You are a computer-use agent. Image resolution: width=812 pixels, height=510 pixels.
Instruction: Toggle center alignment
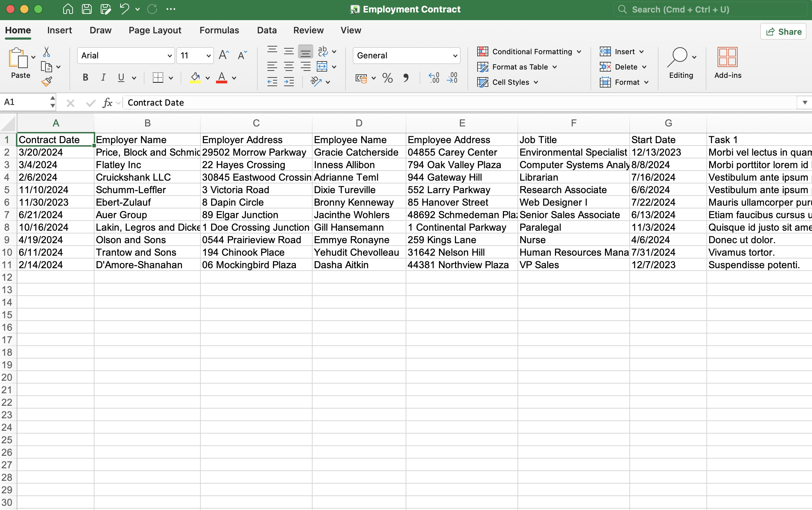pos(289,66)
